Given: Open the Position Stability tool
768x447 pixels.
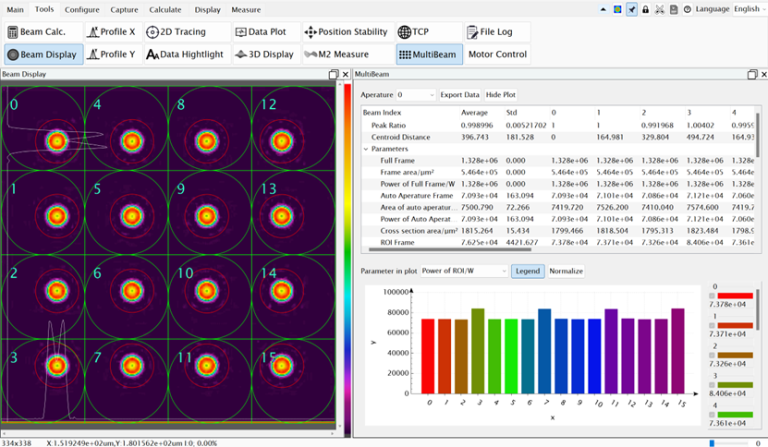Looking at the screenshot, I should click(345, 32).
